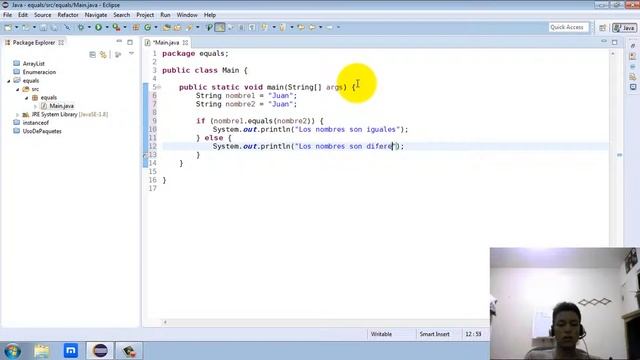Maximize the editor area
This screenshot has height=360, width=640.
(x=615, y=42)
